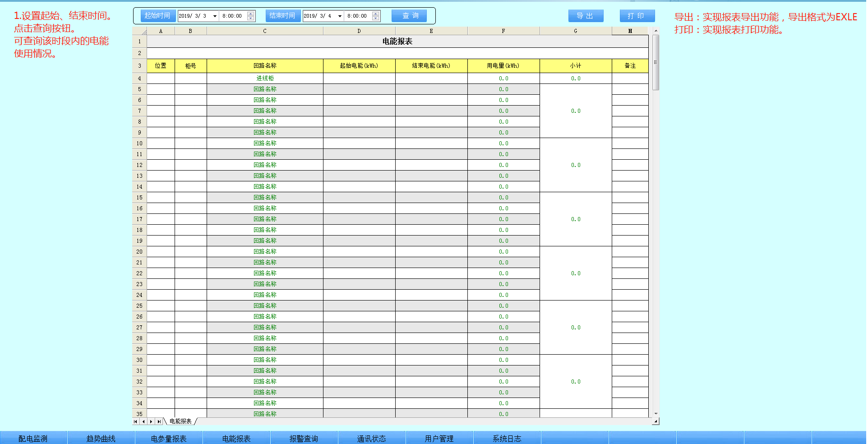The image size is (868, 444).
Task: Print report using 打印 button
Action: point(637,16)
